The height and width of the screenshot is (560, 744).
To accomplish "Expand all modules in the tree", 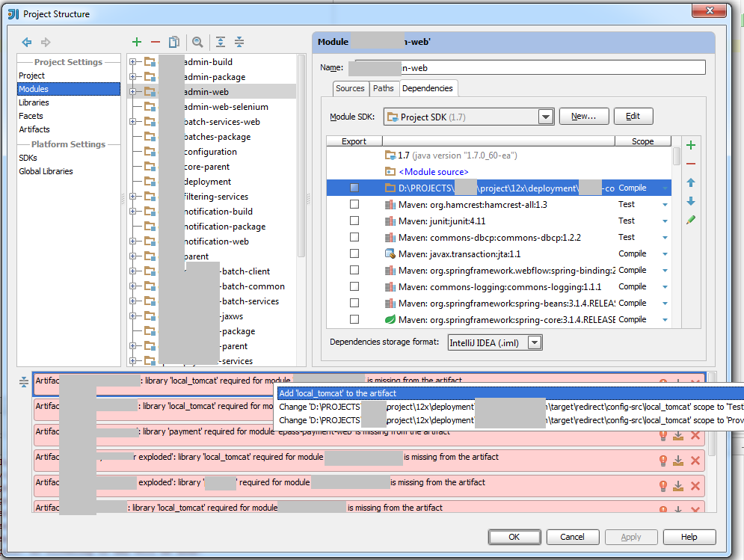I will coord(220,42).
